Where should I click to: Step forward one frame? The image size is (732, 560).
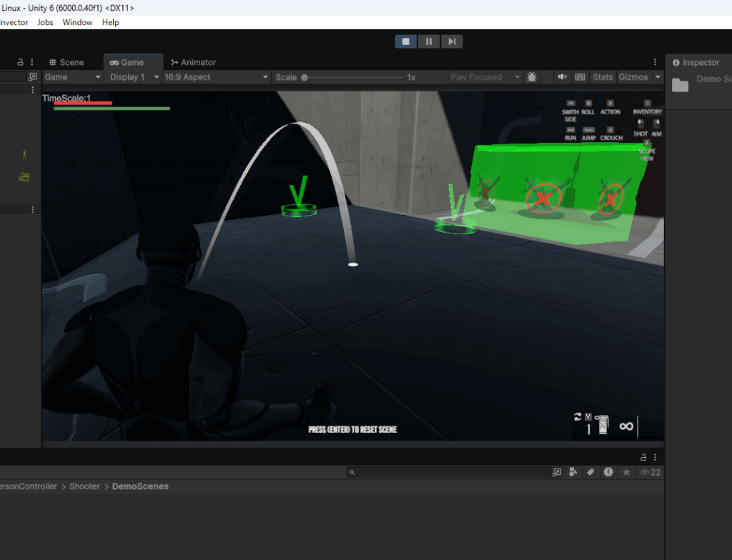click(x=451, y=41)
